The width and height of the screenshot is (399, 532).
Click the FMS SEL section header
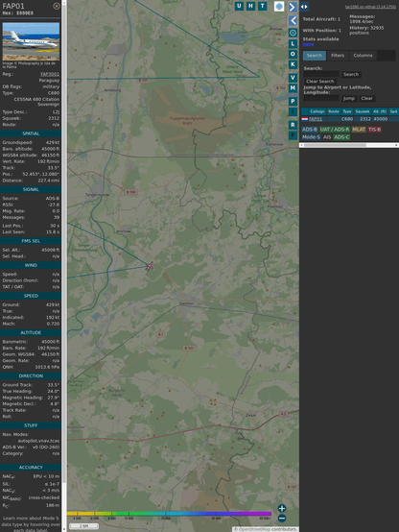31,241
